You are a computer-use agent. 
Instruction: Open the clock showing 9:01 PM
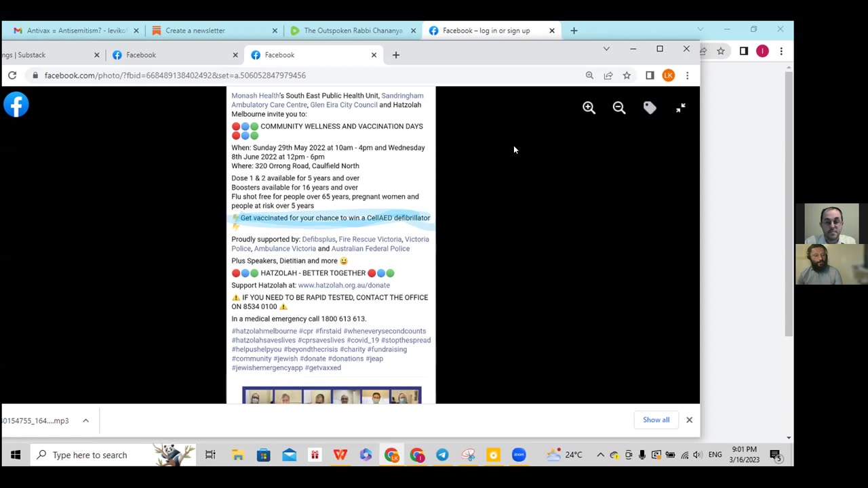click(x=744, y=455)
